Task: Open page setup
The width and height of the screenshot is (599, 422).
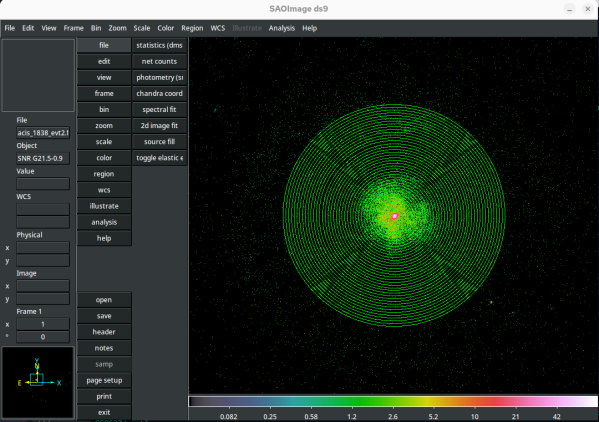Action: 104,380
